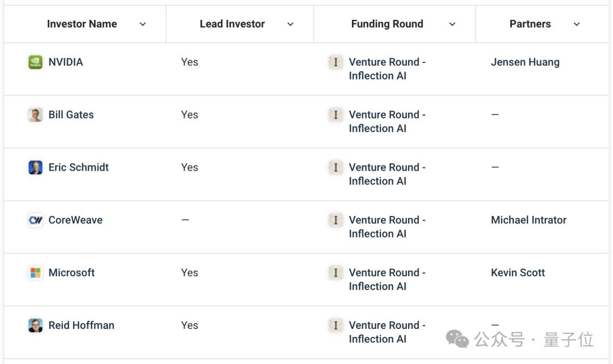Click Bill Gates' profile photo
The width and height of the screenshot is (613, 364).
35,115
